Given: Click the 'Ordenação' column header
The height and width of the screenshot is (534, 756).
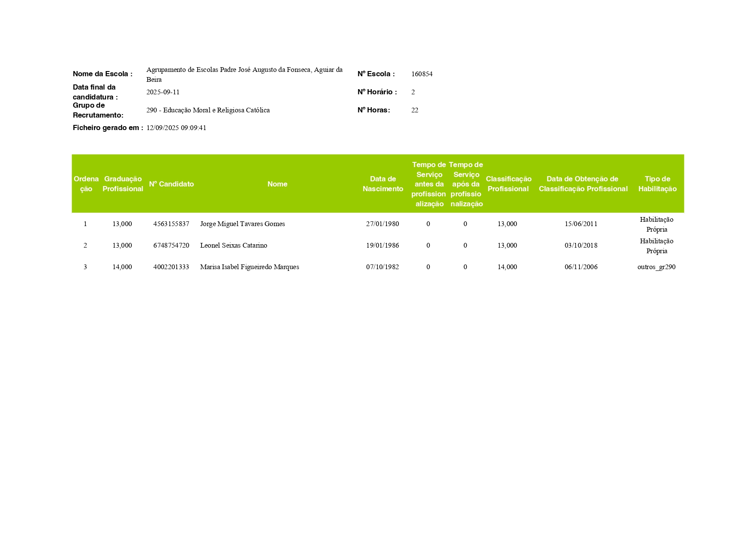Looking at the screenshot, I should 86,184.
